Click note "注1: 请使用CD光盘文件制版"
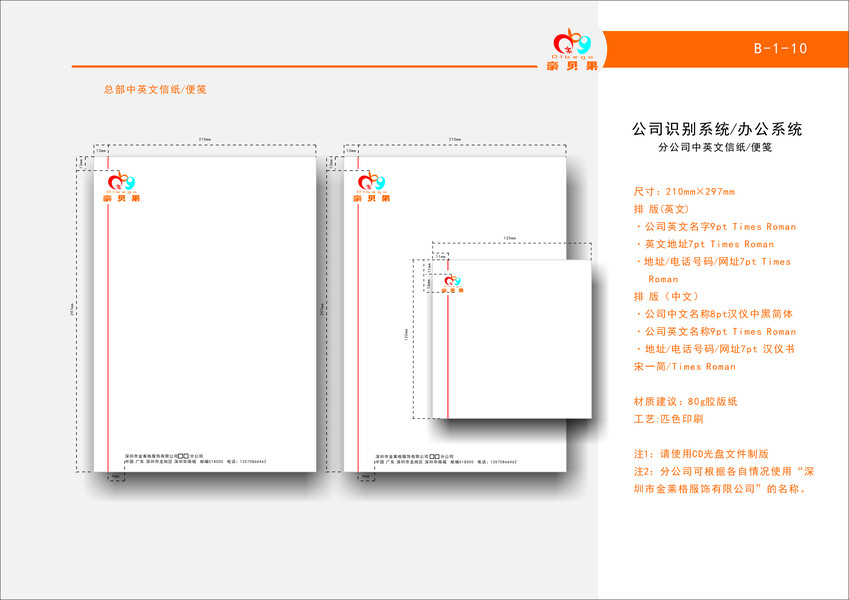Image resolution: width=849 pixels, height=600 pixels. coord(701,454)
